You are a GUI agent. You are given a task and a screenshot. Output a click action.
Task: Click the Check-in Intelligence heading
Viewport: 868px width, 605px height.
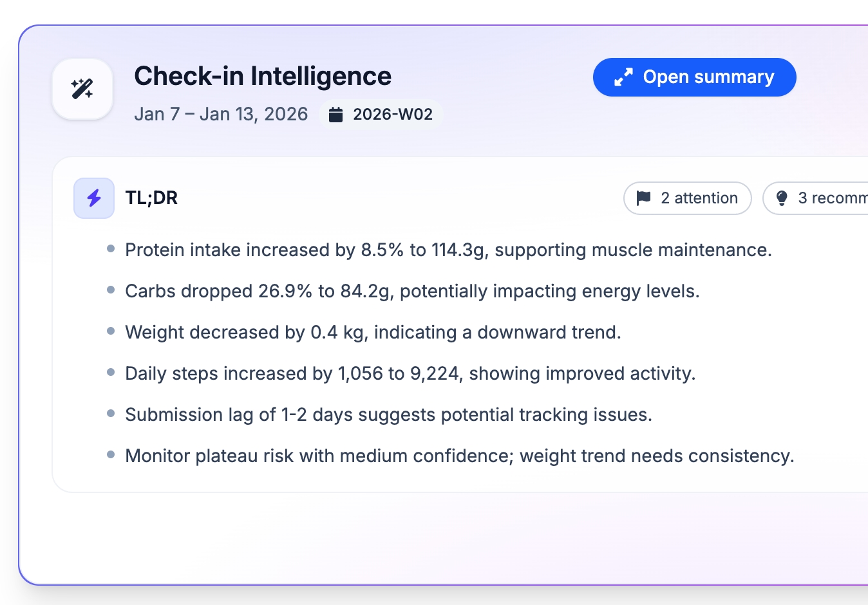point(263,76)
